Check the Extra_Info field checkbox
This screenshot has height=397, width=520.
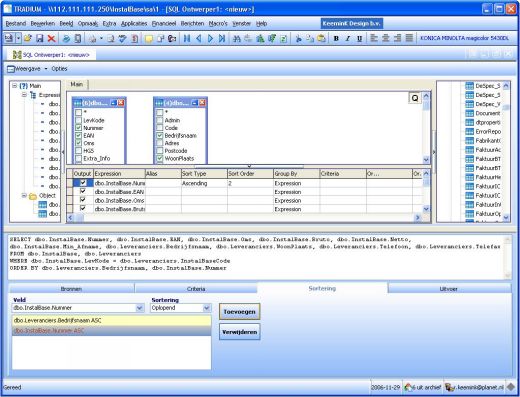point(79,159)
